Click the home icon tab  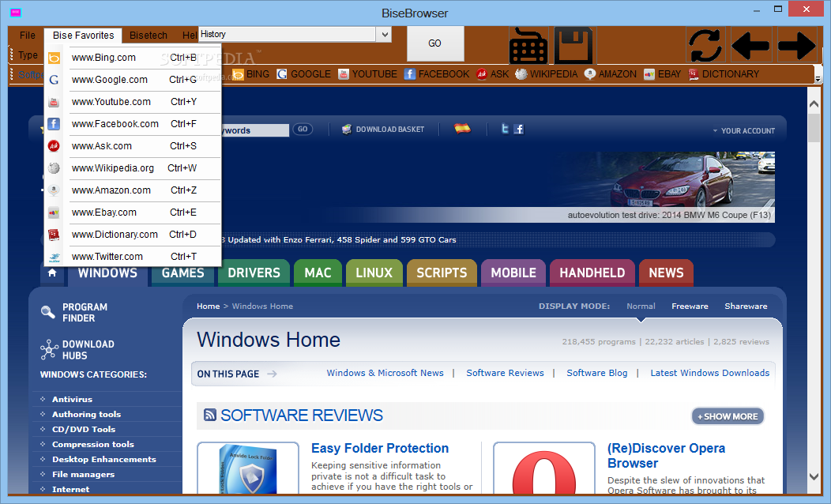[x=52, y=273]
